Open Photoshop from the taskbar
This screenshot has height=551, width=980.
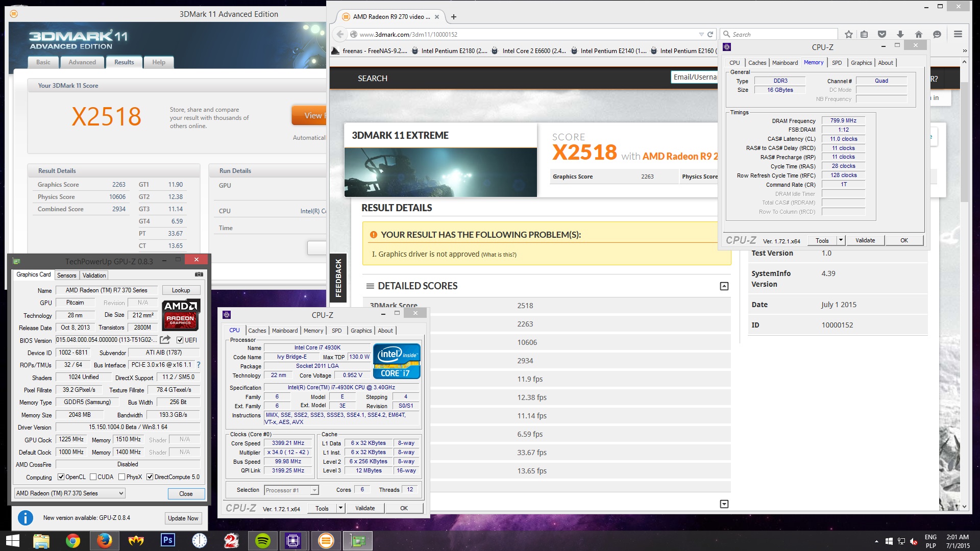point(168,541)
